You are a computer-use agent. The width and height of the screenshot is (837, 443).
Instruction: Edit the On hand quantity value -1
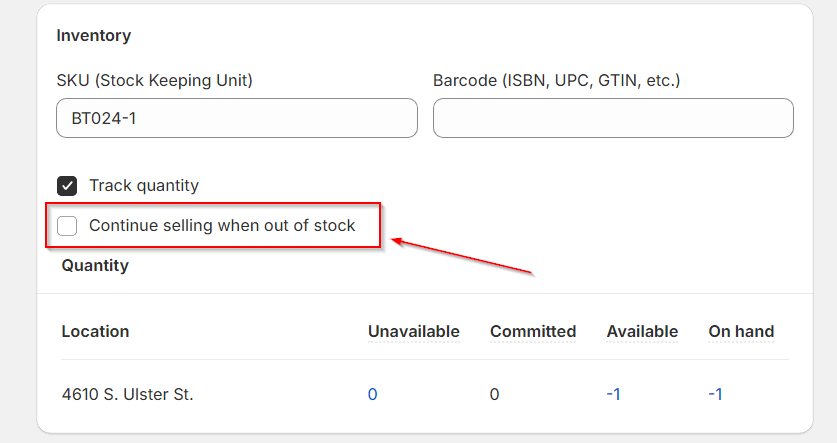715,394
